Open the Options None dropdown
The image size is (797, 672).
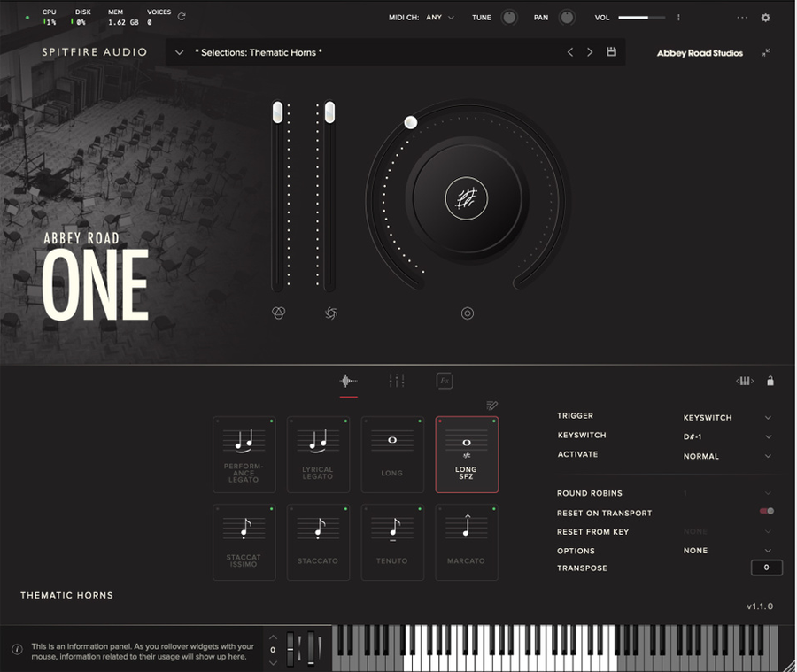pos(727,551)
